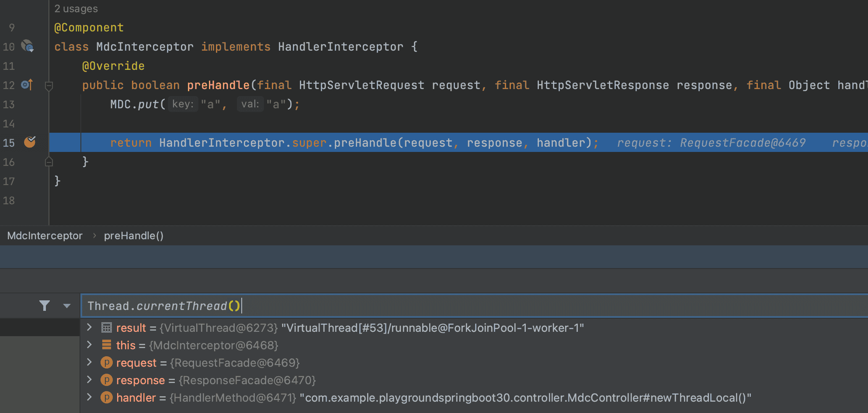Click the HttpServletResponse type on line 12
This screenshot has height=413, width=868.
pos(603,85)
